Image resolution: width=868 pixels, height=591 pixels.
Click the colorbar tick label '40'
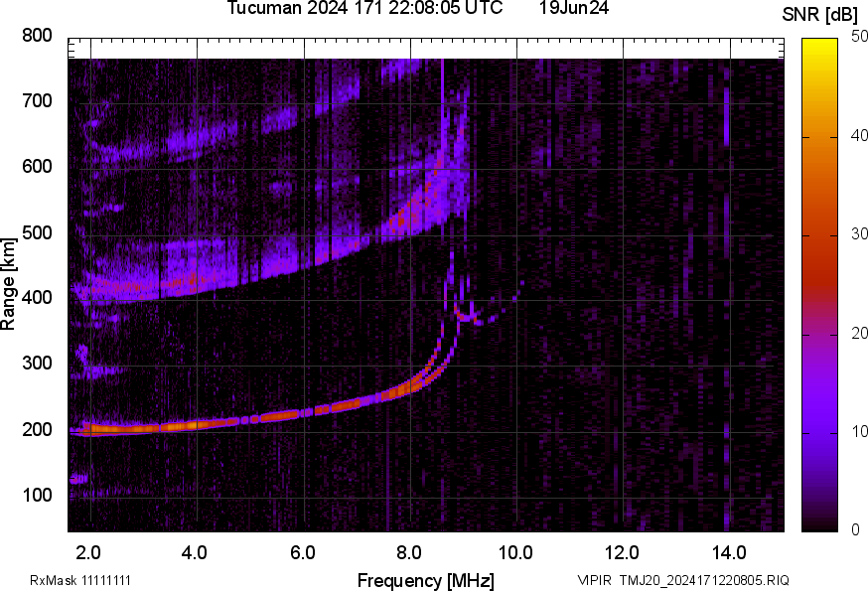click(859, 136)
